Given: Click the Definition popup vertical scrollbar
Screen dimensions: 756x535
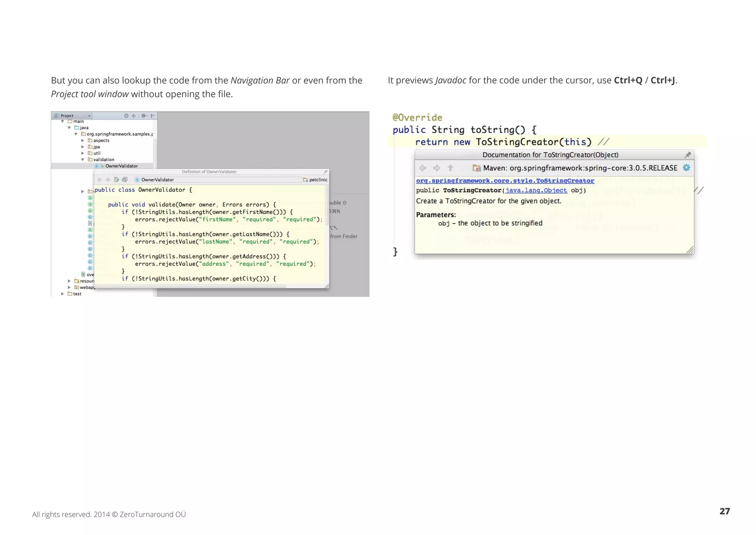Looking at the screenshot, I should [x=327, y=205].
